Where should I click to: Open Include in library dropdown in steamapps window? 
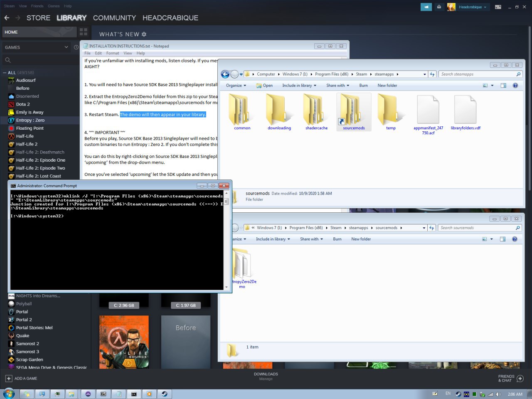pyautogui.click(x=299, y=86)
